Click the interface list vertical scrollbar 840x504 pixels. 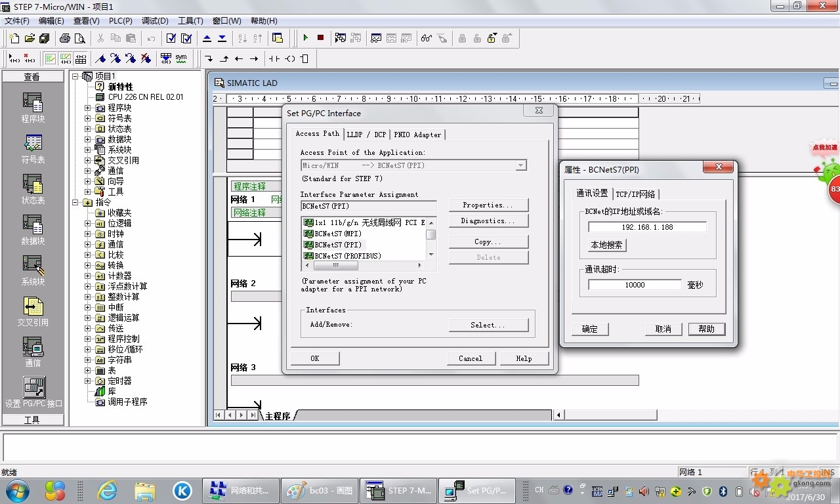(x=431, y=239)
